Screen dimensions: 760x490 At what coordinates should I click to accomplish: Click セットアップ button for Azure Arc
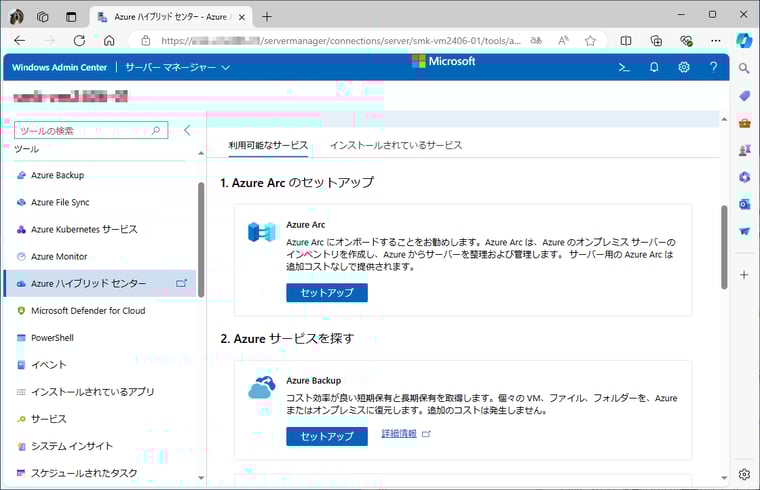(327, 293)
